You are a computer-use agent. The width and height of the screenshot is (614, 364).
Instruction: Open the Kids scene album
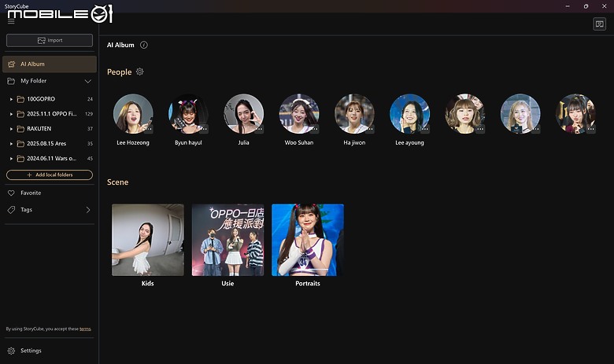coord(148,240)
